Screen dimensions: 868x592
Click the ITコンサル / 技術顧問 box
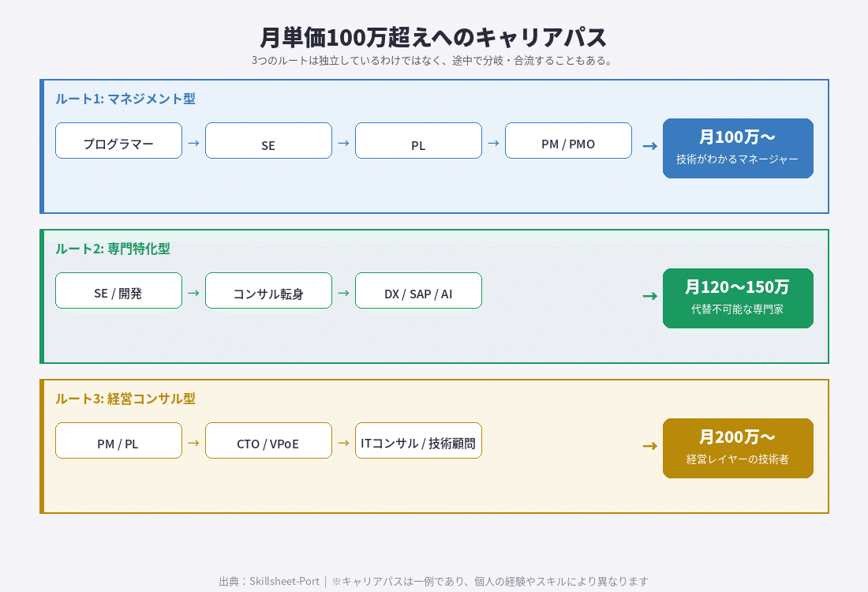418,441
